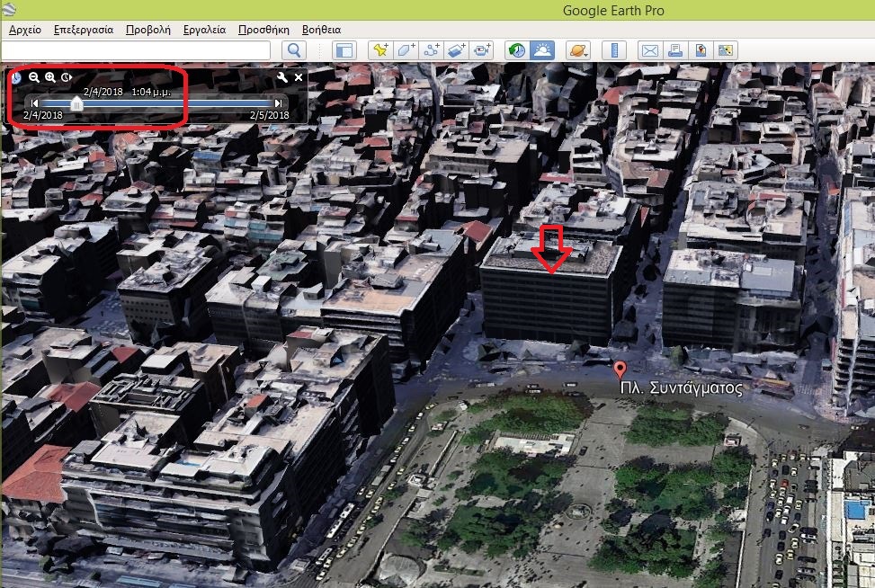
Task: Toggle sunlight across the landscape
Action: click(x=542, y=50)
